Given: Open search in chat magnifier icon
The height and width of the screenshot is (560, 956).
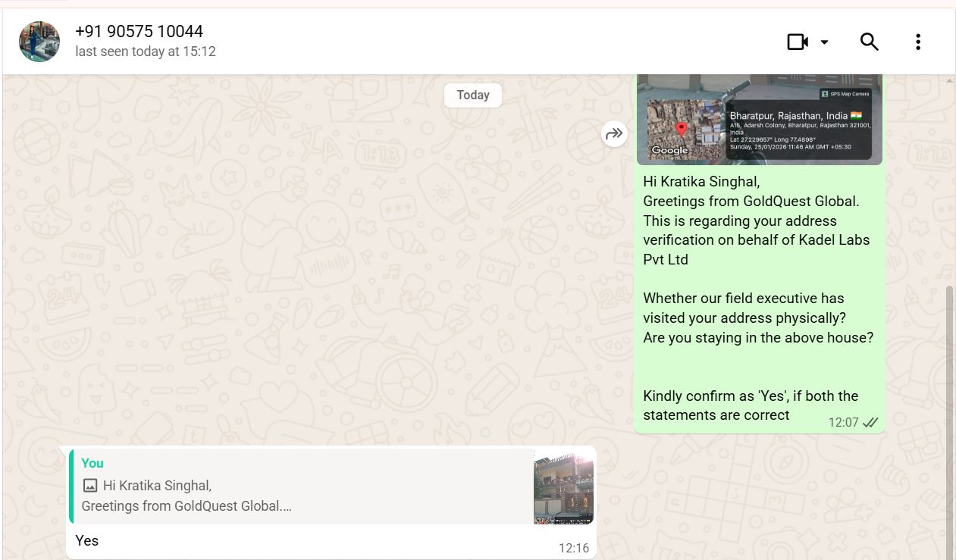Looking at the screenshot, I should [869, 42].
